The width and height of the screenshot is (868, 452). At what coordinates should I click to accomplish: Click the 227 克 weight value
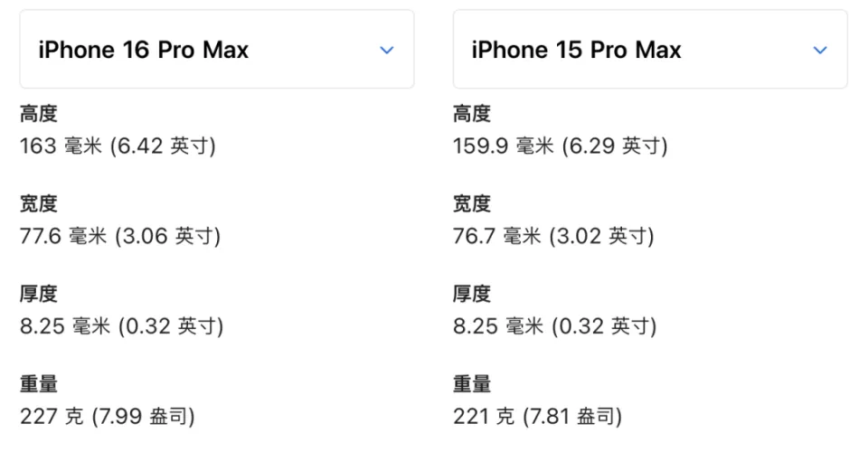click(108, 416)
